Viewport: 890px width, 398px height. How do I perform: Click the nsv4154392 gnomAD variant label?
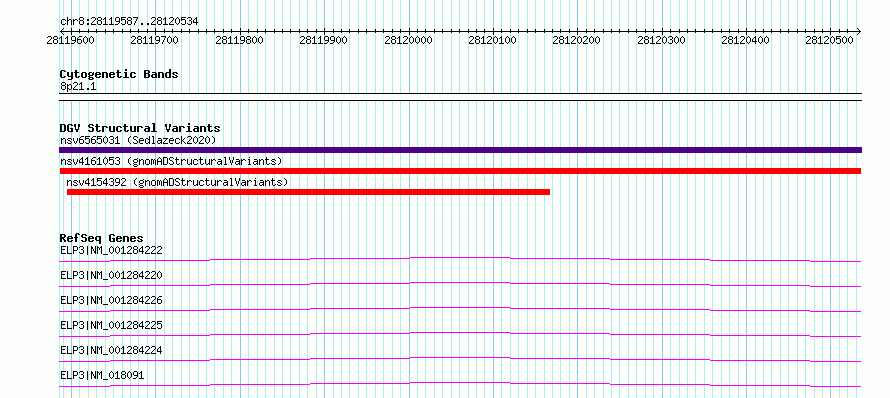tap(178, 182)
